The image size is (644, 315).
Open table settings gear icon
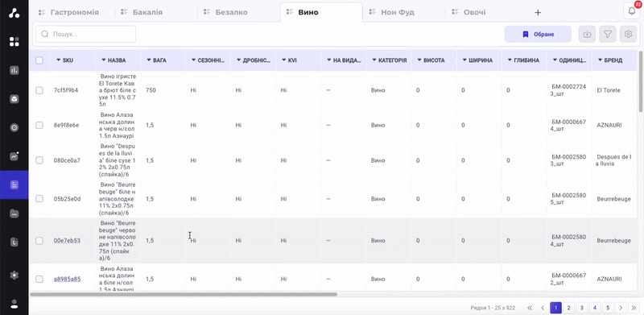pyautogui.click(x=628, y=34)
